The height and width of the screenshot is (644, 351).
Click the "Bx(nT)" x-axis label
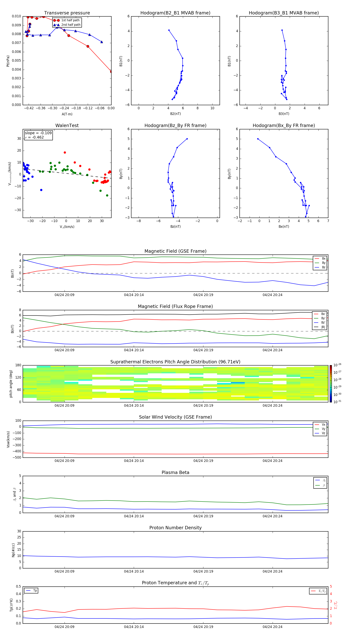coord(284,227)
